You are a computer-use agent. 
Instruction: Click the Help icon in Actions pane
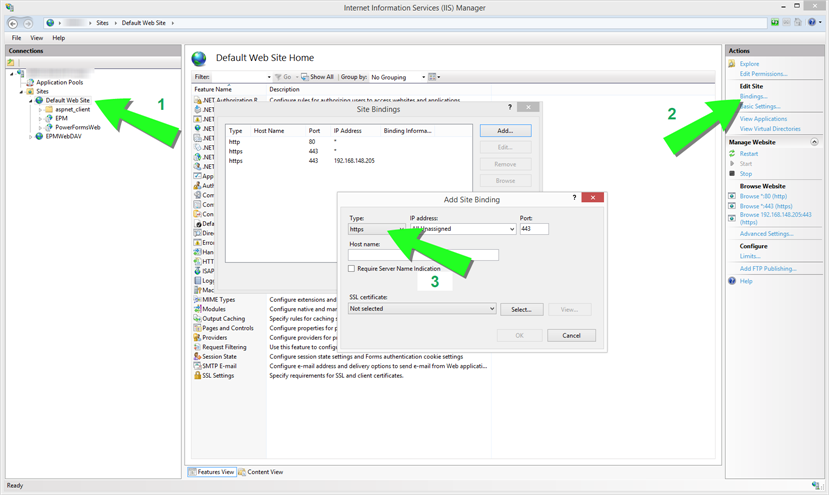pos(733,281)
